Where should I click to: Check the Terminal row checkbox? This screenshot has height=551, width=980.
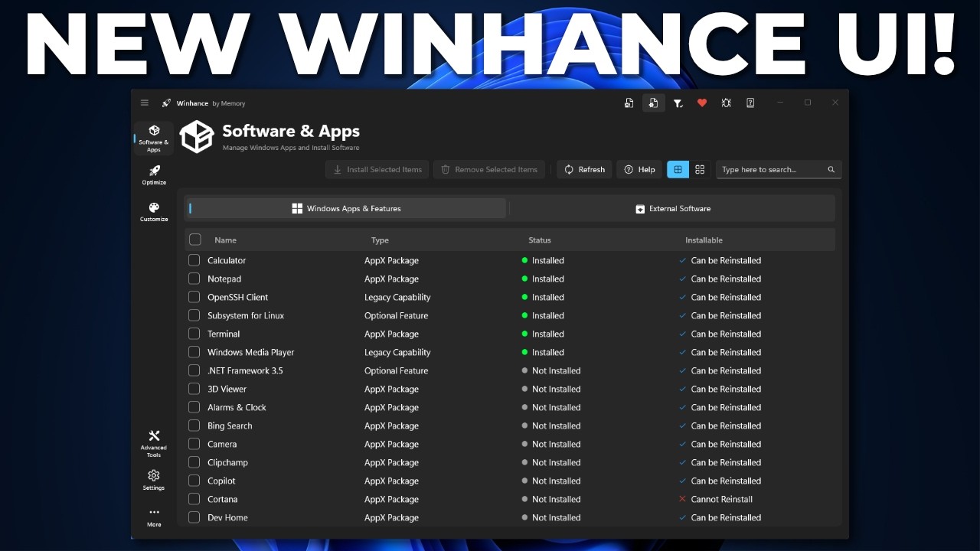[x=194, y=334]
